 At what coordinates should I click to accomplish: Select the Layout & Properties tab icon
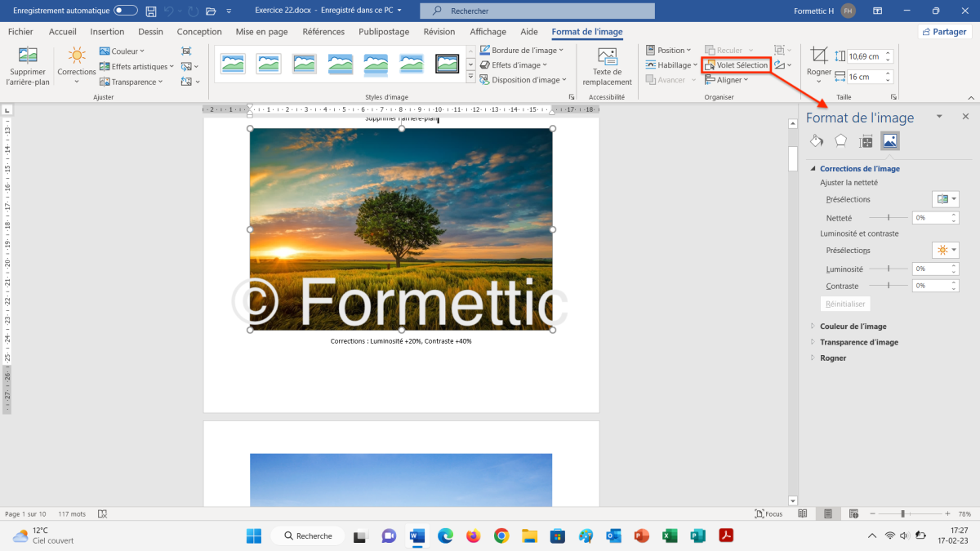866,141
